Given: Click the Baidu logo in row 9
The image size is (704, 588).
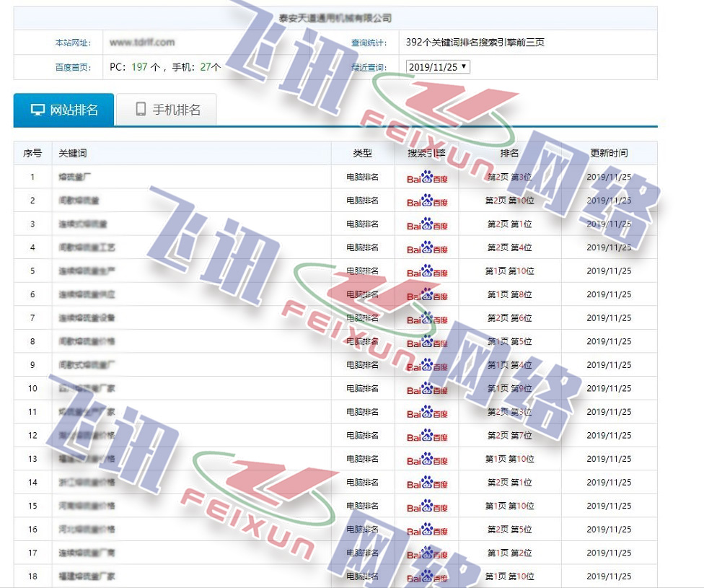Looking at the screenshot, I should pos(427,365).
